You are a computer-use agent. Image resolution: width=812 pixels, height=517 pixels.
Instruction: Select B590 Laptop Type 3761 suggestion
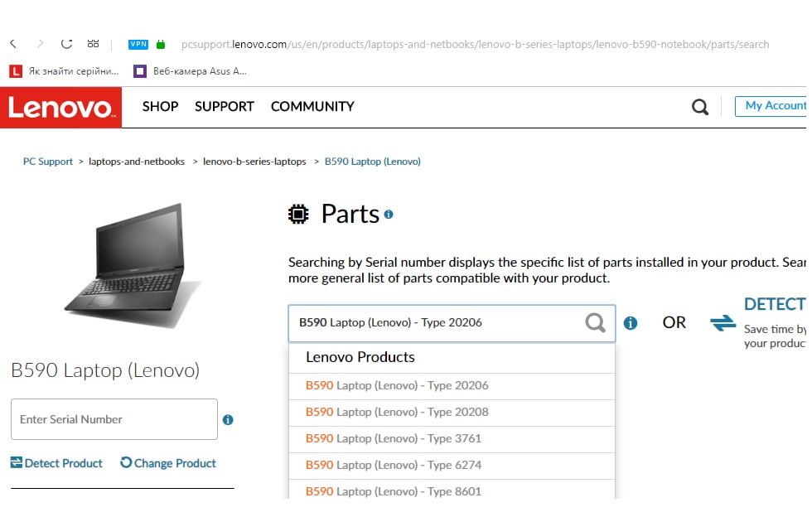pyautogui.click(x=452, y=439)
